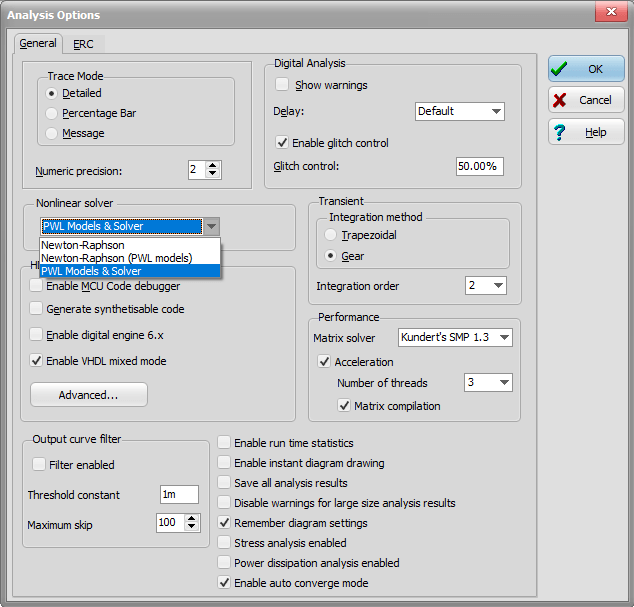
Task: Expand the Matrix solver dropdown
Action: tap(455, 338)
